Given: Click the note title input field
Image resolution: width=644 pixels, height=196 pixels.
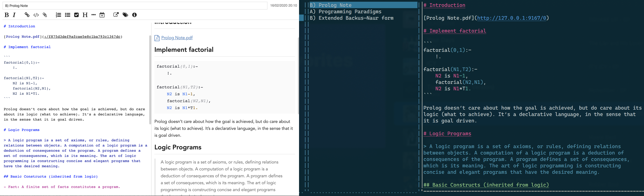Looking at the screenshot, I should 135,5.
